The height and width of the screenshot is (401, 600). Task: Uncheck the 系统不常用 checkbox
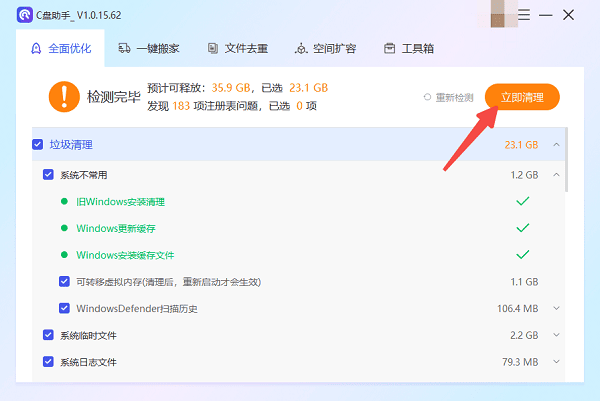[48, 175]
